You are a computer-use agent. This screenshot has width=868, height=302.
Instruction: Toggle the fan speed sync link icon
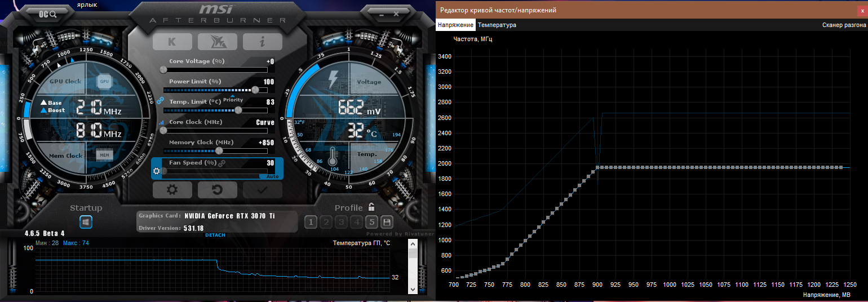[222, 163]
